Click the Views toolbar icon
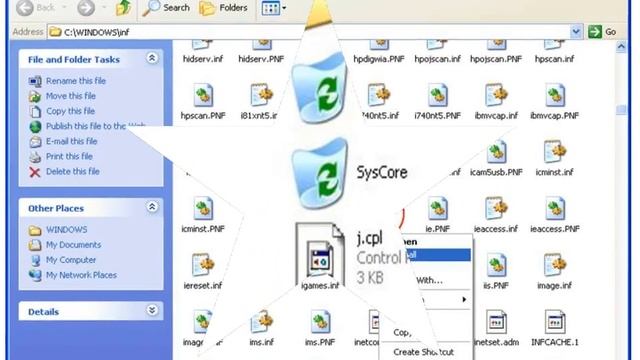The width and height of the screenshot is (640, 360). [270, 8]
